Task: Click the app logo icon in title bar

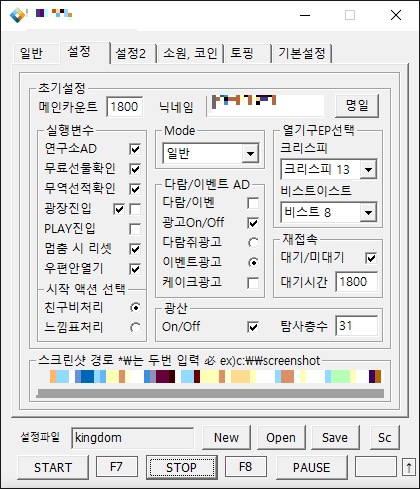Action: (x=17, y=15)
